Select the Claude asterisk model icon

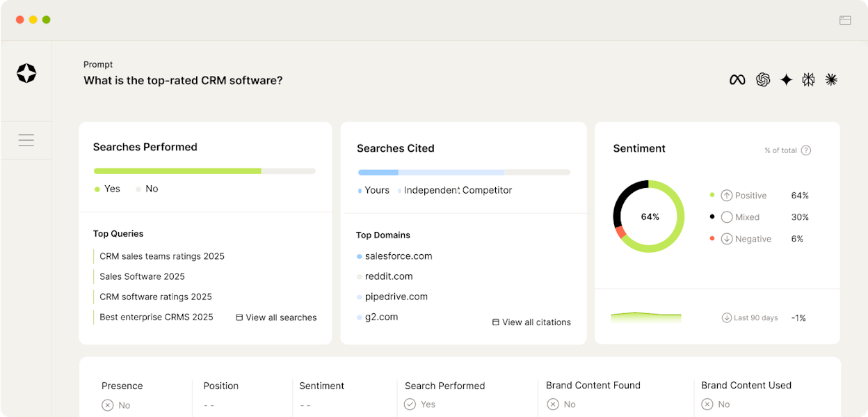(831, 79)
